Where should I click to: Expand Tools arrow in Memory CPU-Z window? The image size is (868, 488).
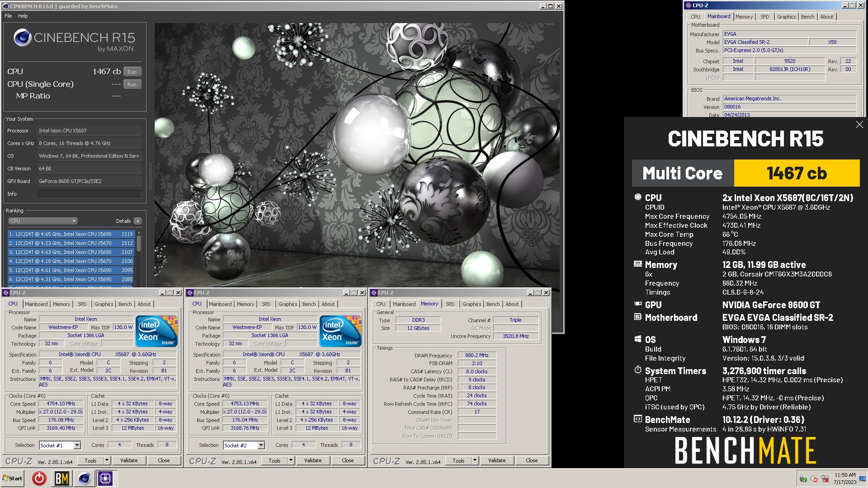(475, 460)
